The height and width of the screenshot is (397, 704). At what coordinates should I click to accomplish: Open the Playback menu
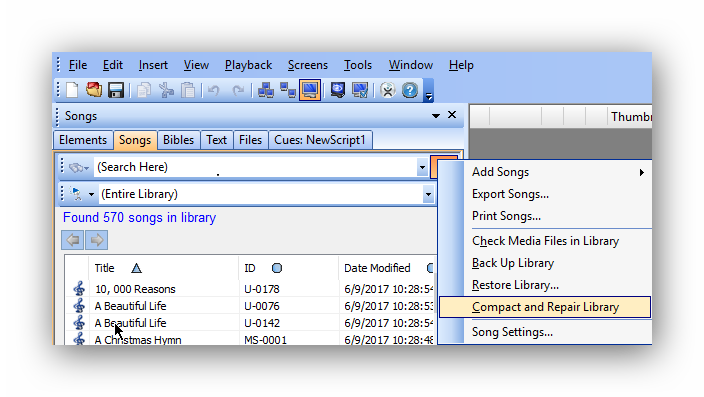coord(248,65)
